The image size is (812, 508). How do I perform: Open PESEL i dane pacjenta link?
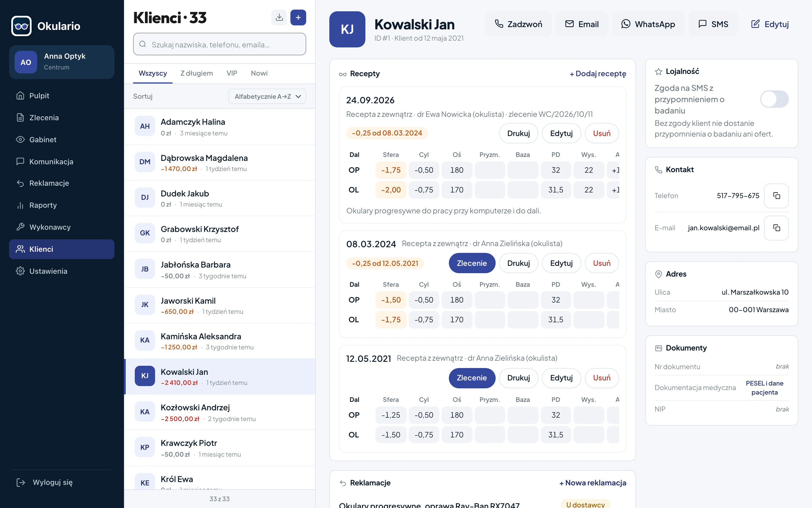(764, 388)
